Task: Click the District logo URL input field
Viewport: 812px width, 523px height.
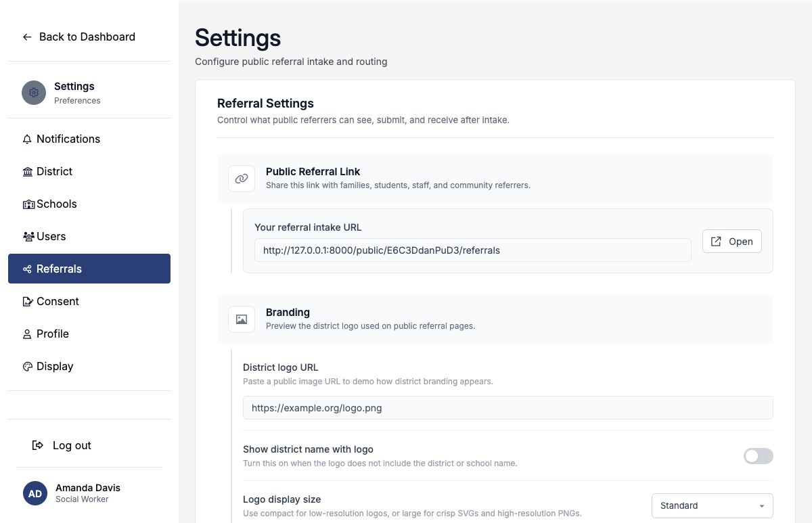Action: click(508, 408)
